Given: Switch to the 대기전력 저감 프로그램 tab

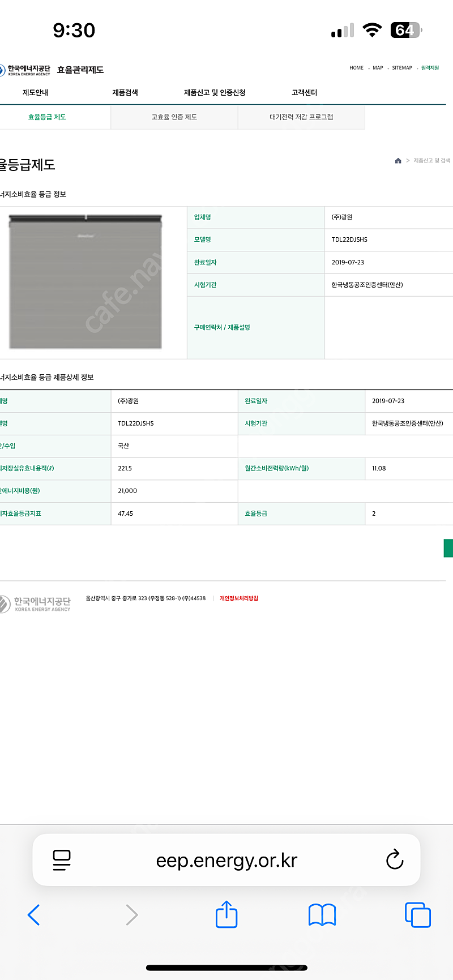Looking at the screenshot, I should [301, 117].
